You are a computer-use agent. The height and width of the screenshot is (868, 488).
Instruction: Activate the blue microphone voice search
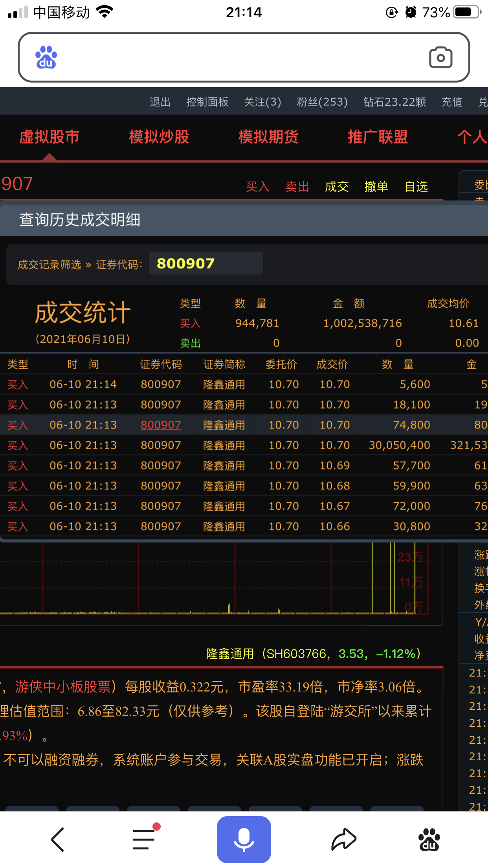[x=244, y=839]
